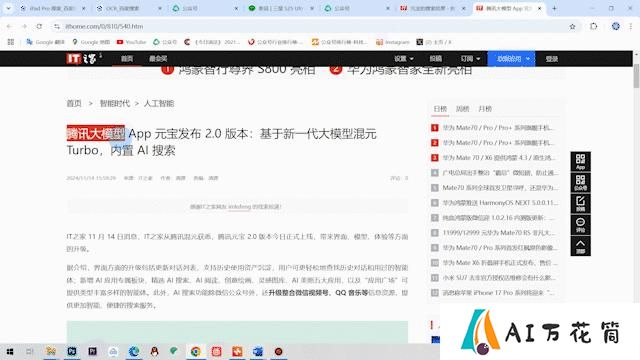Open the YouTube bookmark
The width and height of the screenshot is (640, 360).
[131, 42]
